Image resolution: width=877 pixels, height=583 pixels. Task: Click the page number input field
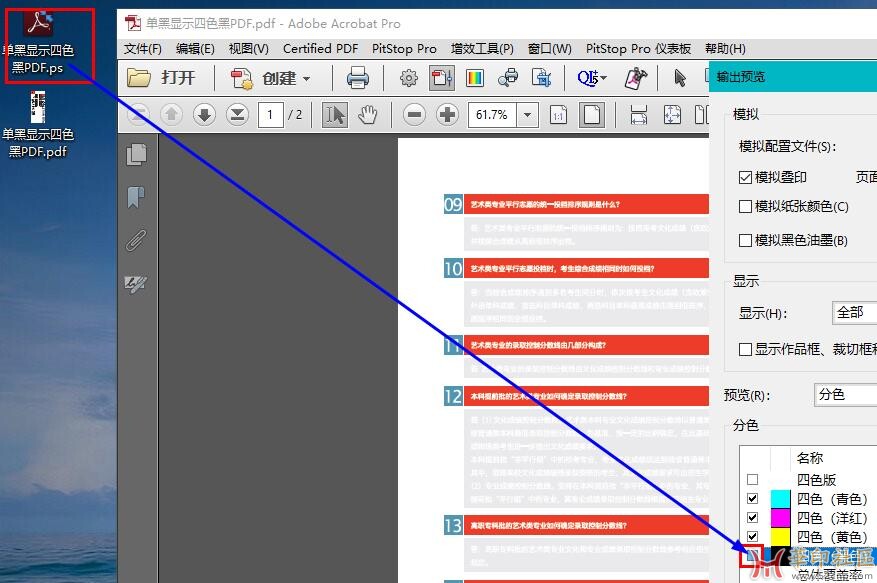(x=271, y=115)
